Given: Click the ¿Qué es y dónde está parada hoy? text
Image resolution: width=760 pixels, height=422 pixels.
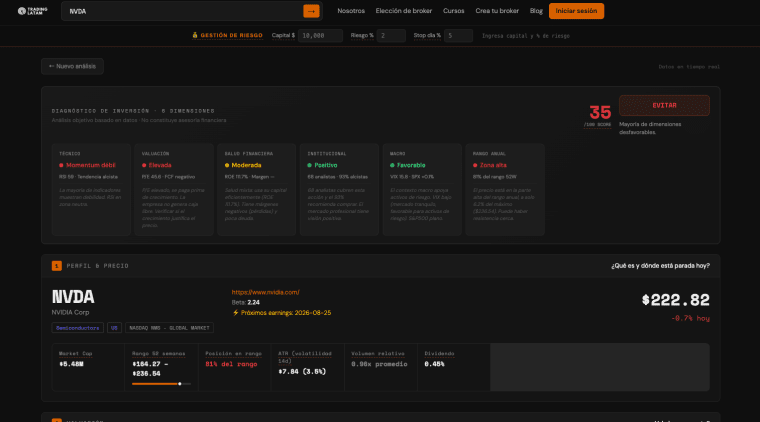Looking at the screenshot, I should (x=660, y=266).
